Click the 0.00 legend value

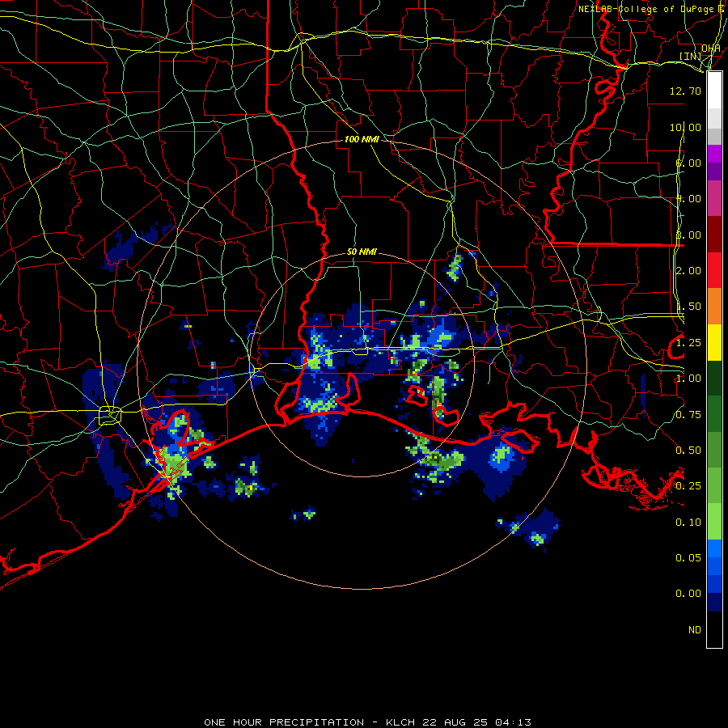[688, 594]
